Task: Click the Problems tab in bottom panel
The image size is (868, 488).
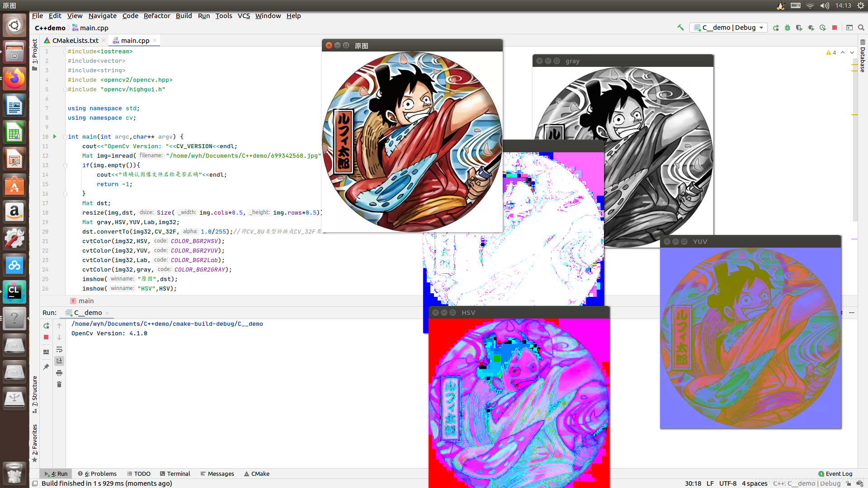Action: 97,474
